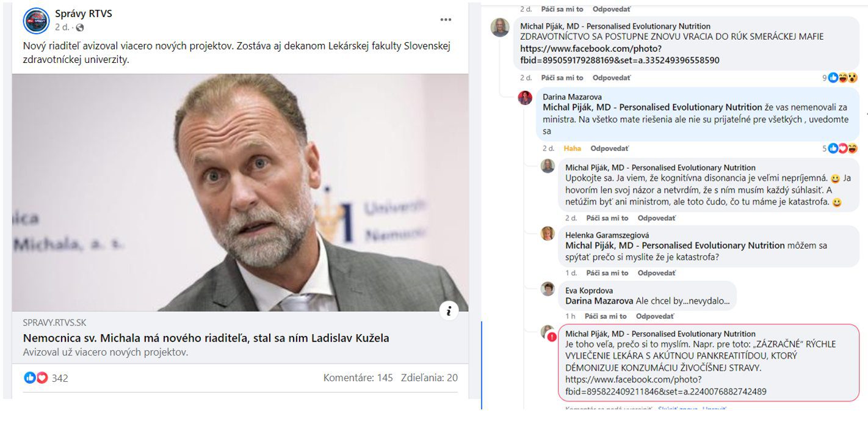Viewport: 868px width, 424px height.
Task: Open the Facebook photo link in the last comment
Action: (x=665, y=386)
